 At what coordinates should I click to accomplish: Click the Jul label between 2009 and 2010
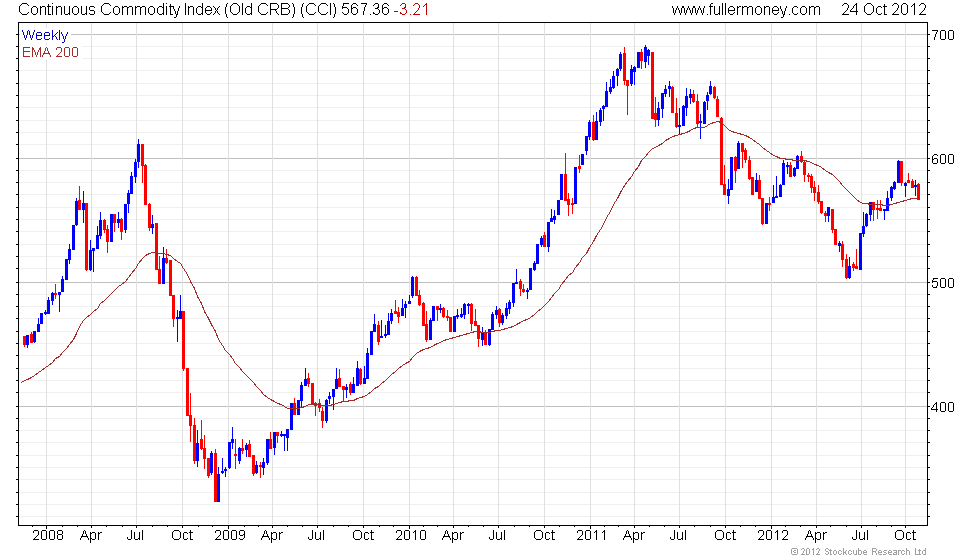(316, 536)
